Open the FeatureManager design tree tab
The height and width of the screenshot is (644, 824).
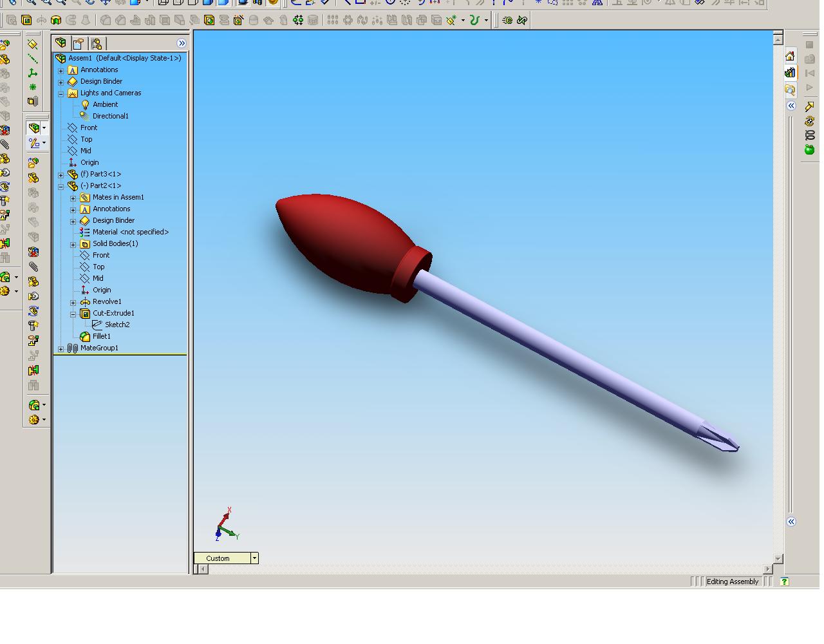pyautogui.click(x=61, y=43)
